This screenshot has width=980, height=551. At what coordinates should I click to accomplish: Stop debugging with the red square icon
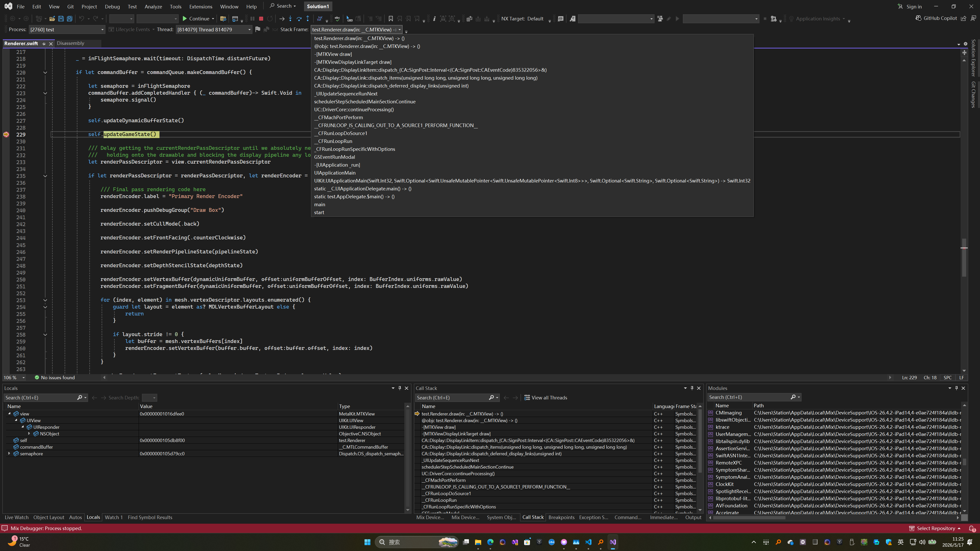(x=261, y=19)
